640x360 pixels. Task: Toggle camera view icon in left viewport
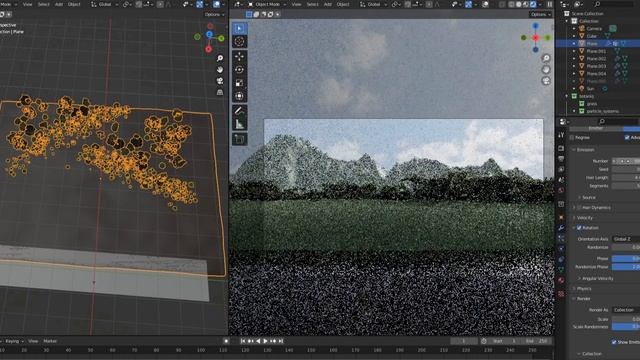[x=220, y=81]
